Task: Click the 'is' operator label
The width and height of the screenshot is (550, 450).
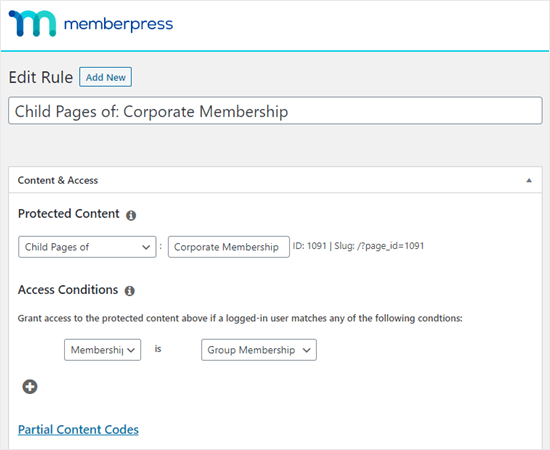Action: tap(158, 349)
